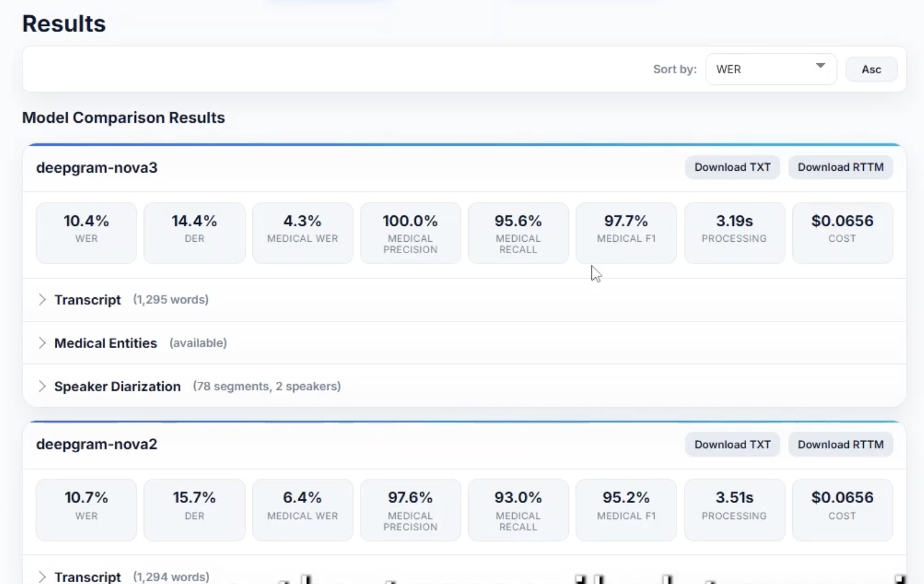924x584 pixels.
Task: Click the 4.3% Medical WER card
Action: pyautogui.click(x=302, y=233)
